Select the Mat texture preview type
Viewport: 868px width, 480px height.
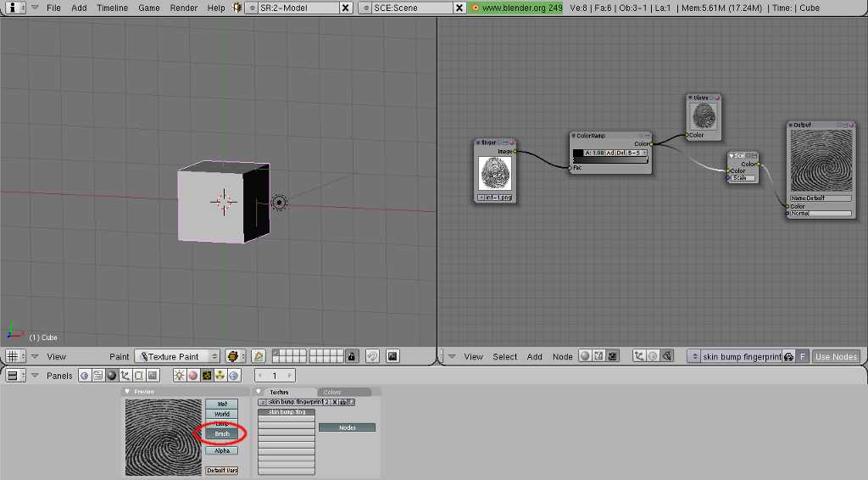point(222,404)
